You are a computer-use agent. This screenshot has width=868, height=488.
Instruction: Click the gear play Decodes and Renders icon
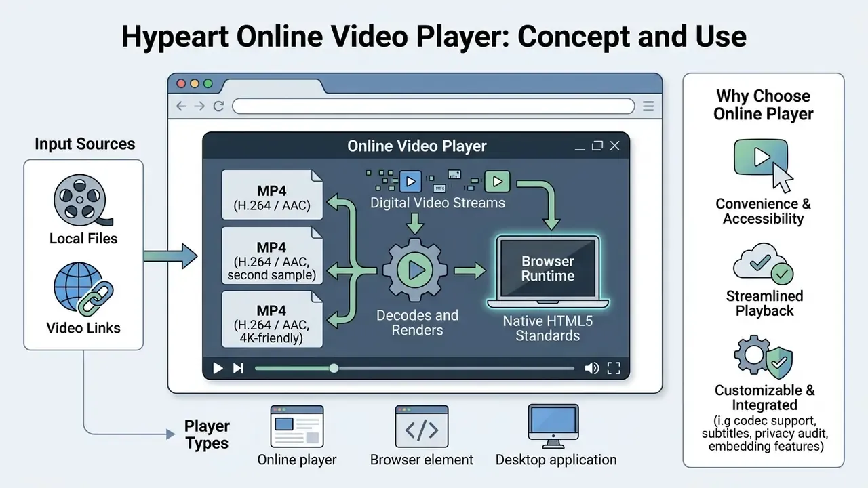[x=416, y=271]
